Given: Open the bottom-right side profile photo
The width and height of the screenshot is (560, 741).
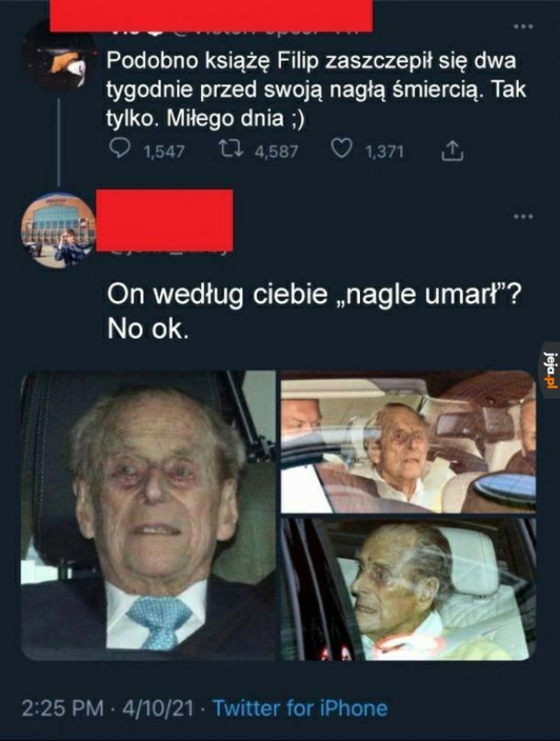Looking at the screenshot, I should pos(408,589).
